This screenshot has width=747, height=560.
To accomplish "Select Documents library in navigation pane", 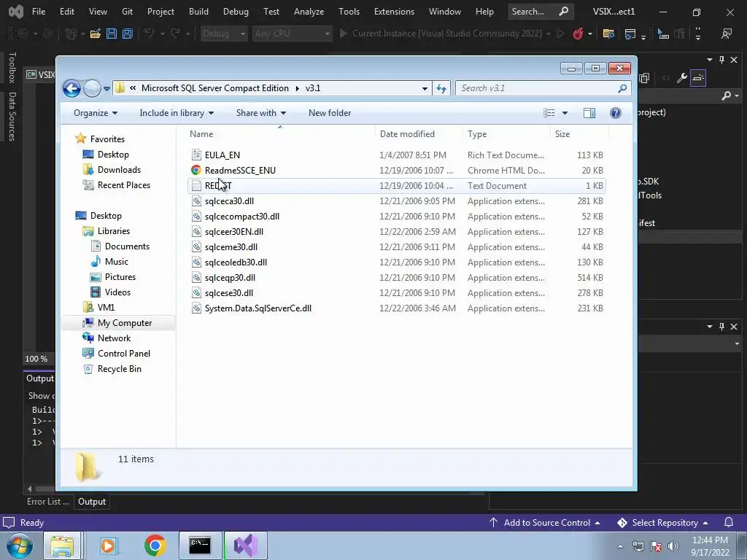I will click(127, 246).
